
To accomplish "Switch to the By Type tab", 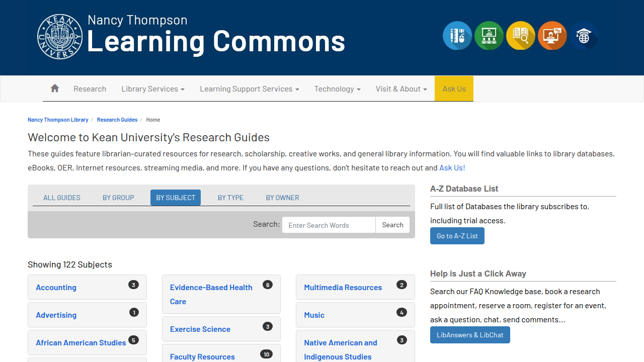I will click(230, 198).
